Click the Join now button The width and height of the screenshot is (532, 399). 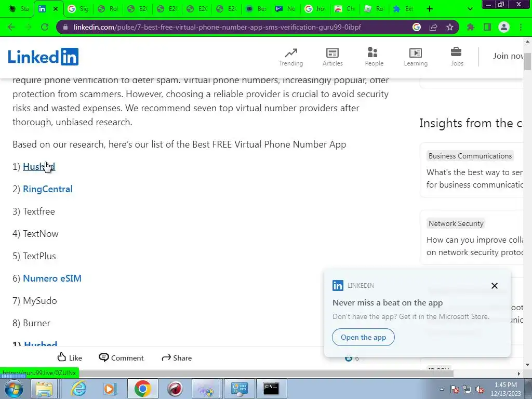click(508, 56)
